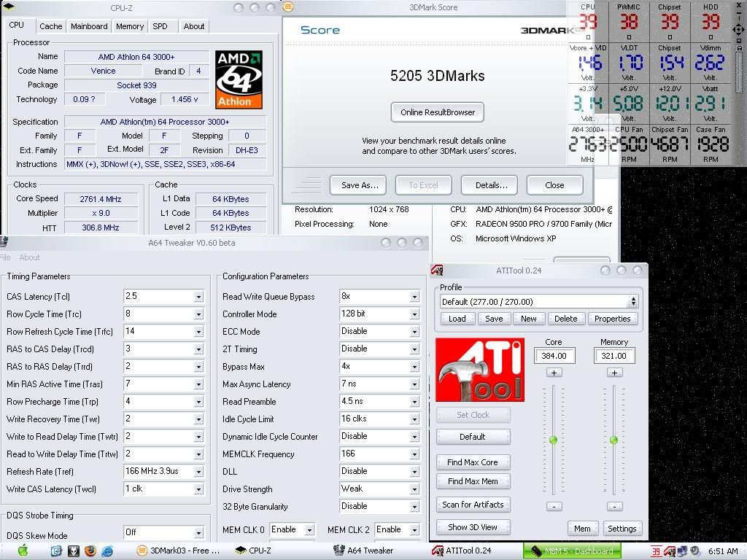Switch to the Mainboard tab in CPU-Z
Screen dimensions: 747x560
[89, 26]
